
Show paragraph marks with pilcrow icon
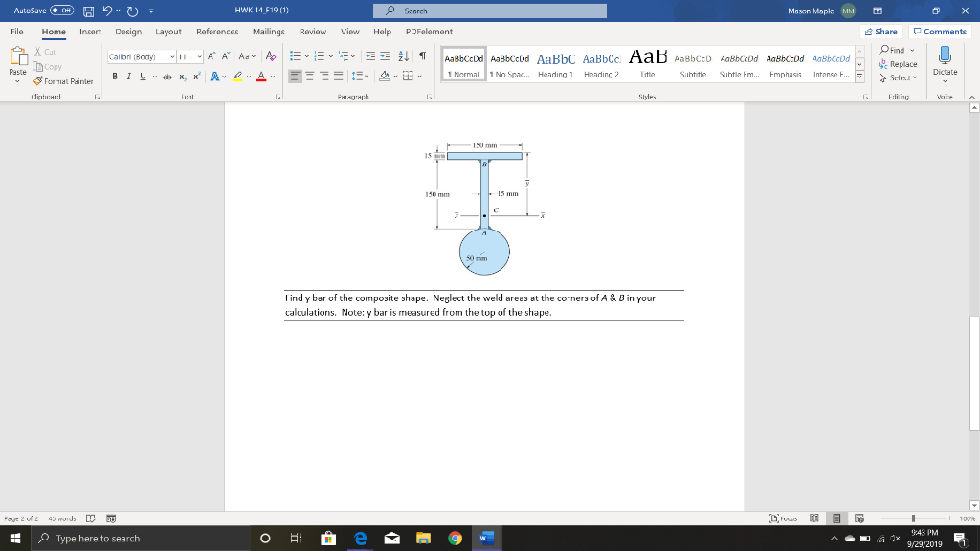[x=422, y=56]
